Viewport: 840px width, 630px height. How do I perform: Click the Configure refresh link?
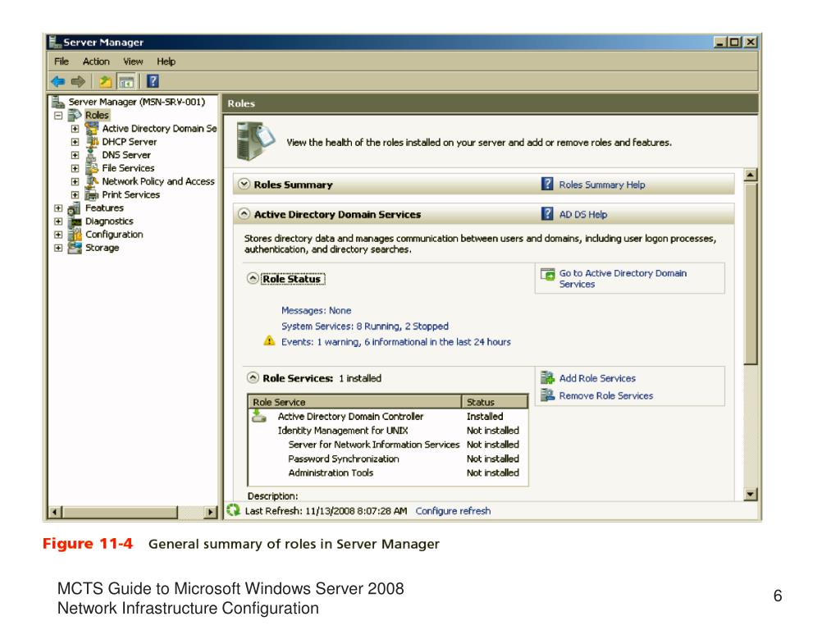(453, 511)
